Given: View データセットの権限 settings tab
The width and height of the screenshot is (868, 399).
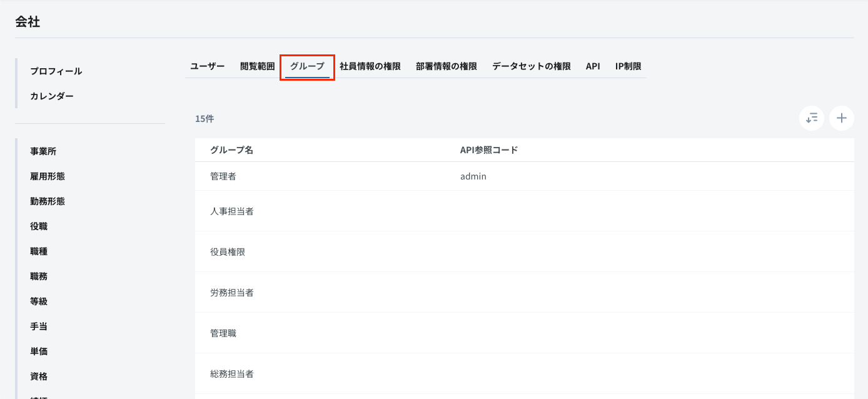Looking at the screenshot, I should [531, 66].
